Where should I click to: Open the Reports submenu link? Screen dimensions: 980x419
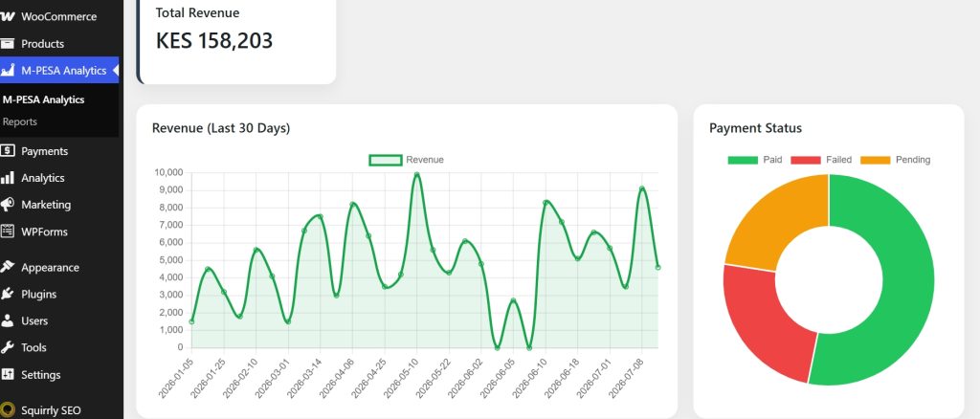(19, 121)
